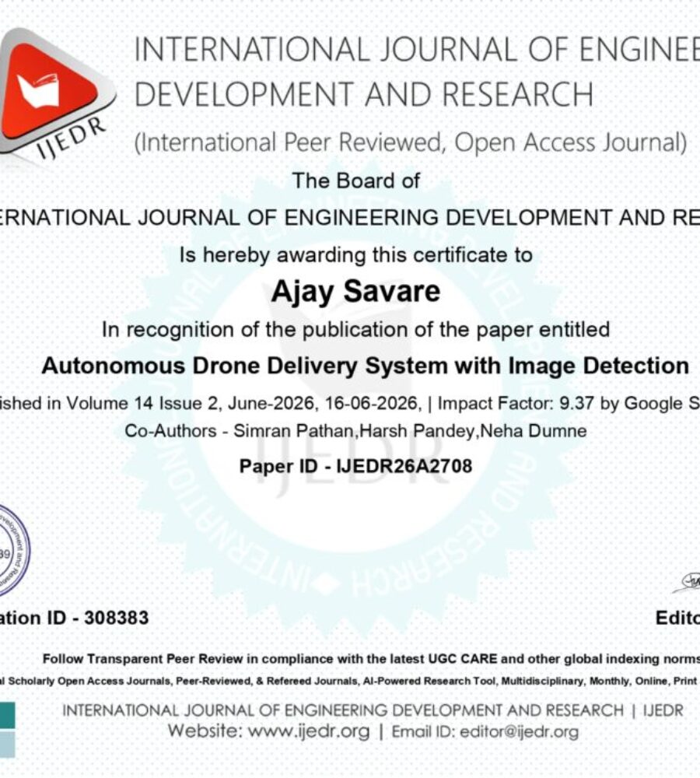Click the light blue square at the footer

[x=8, y=745]
